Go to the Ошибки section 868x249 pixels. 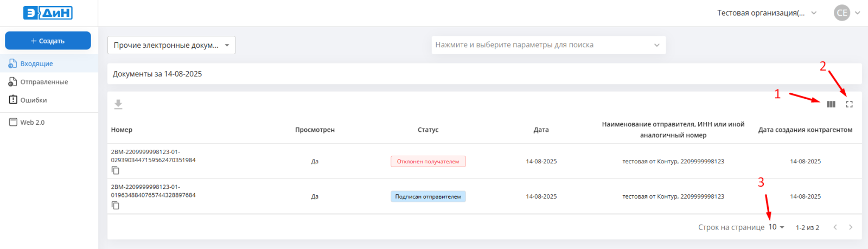pos(33,100)
